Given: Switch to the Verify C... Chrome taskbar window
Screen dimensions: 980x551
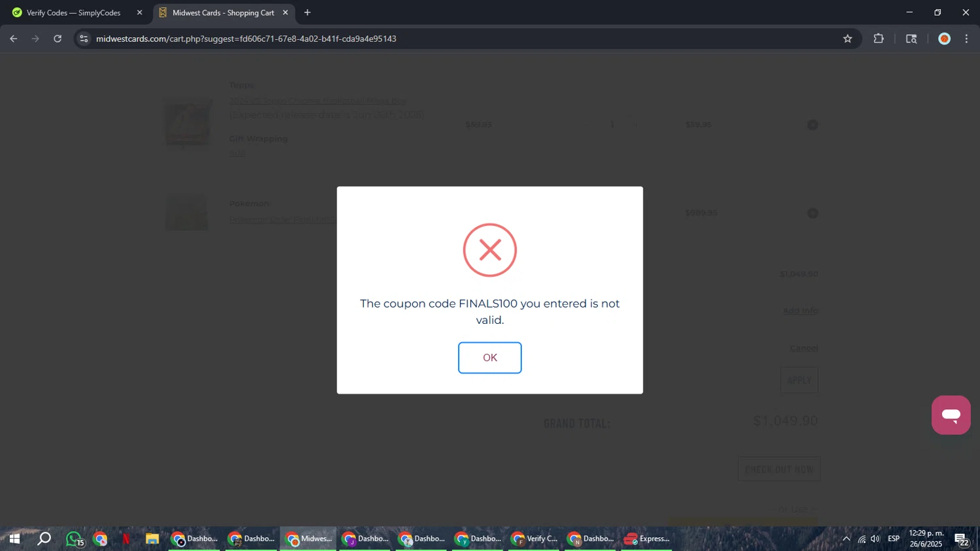Looking at the screenshot, I should [x=534, y=539].
